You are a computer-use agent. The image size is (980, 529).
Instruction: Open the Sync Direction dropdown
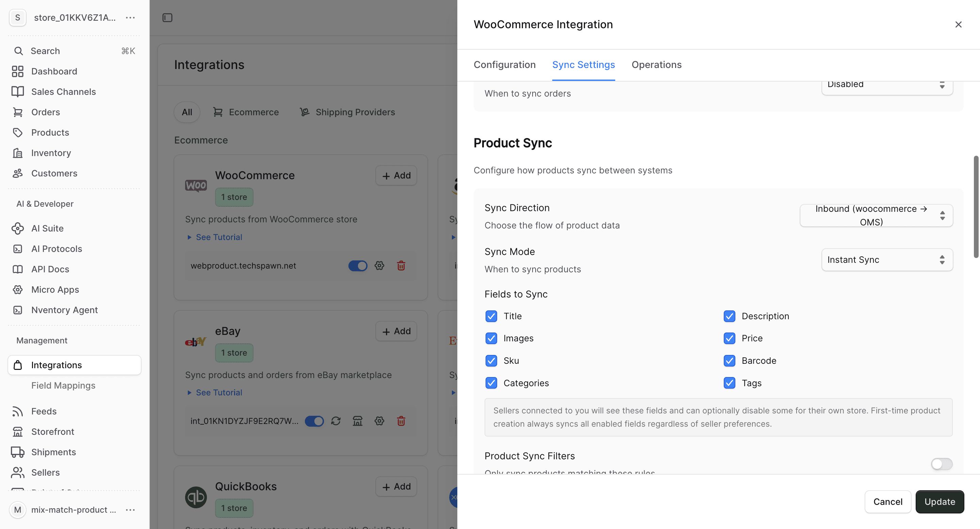[x=876, y=216]
